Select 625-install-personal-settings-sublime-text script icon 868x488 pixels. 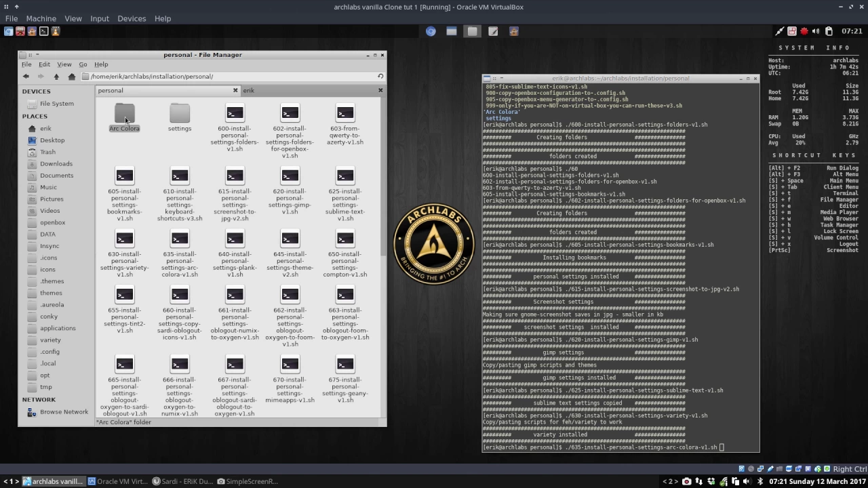coord(345,176)
